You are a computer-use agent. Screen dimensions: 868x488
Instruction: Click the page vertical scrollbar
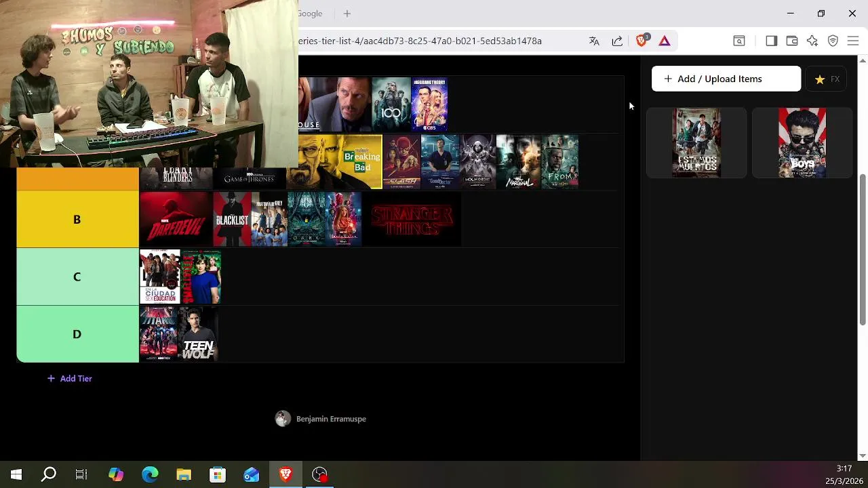pos(863,251)
